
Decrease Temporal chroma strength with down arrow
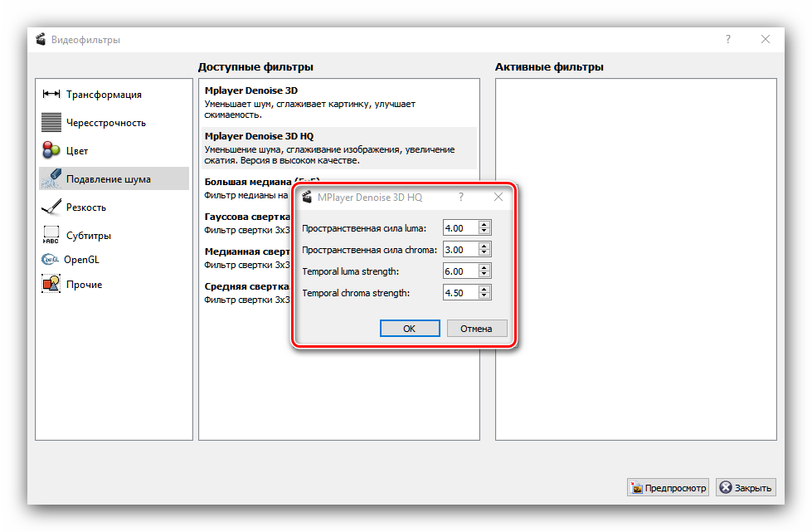pyautogui.click(x=484, y=296)
